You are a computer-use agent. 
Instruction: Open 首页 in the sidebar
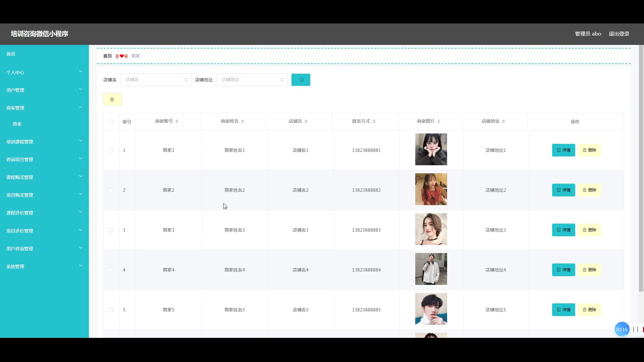click(11, 54)
